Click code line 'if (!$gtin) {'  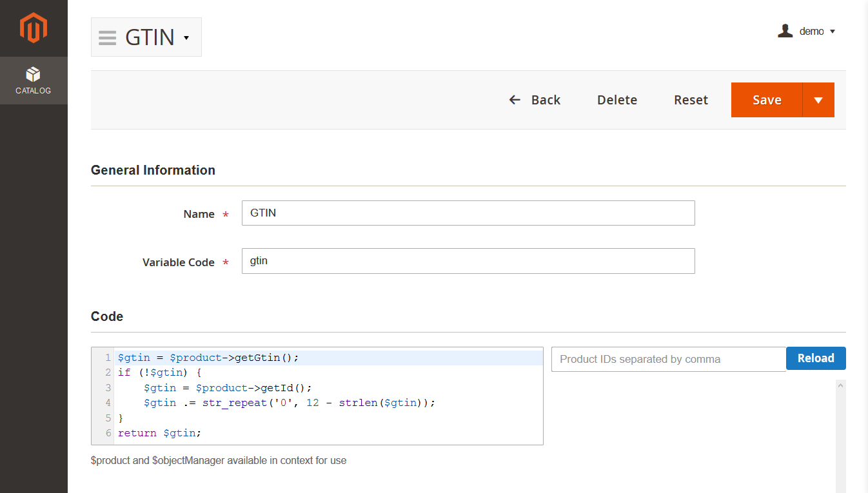click(160, 372)
